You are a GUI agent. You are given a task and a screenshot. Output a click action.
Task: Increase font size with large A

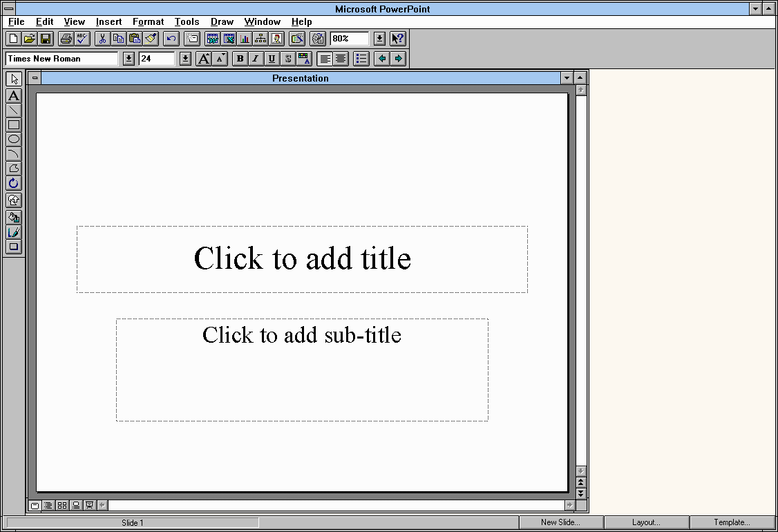[203, 59]
